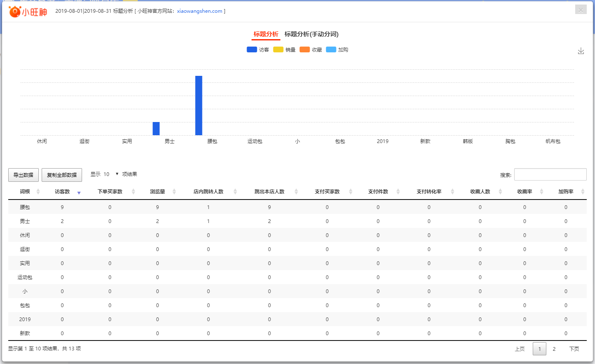This screenshot has width=595, height=364.
Task: Click the 支付转化率 sort arrow
Action: point(452,191)
